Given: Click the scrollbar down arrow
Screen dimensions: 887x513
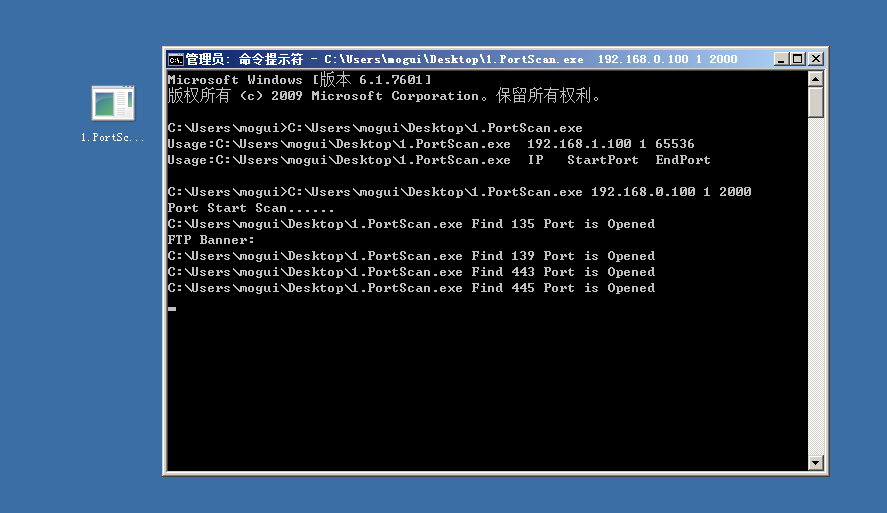Looking at the screenshot, I should pyautogui.click(x=815, y=463).
